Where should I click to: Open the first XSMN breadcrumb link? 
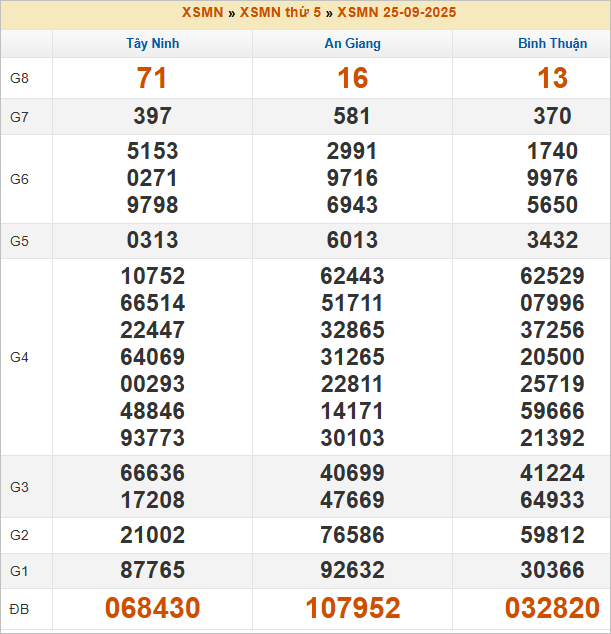202,13
